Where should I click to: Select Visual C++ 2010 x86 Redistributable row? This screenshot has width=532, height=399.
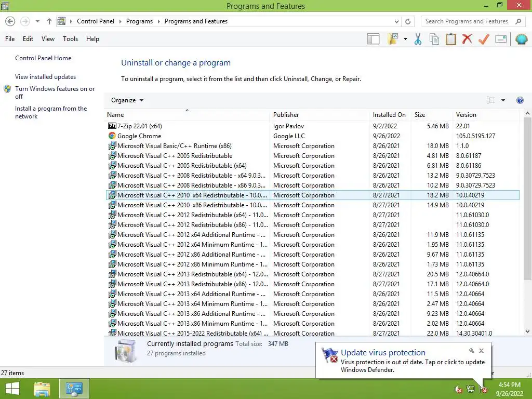(x=312, y=205)
